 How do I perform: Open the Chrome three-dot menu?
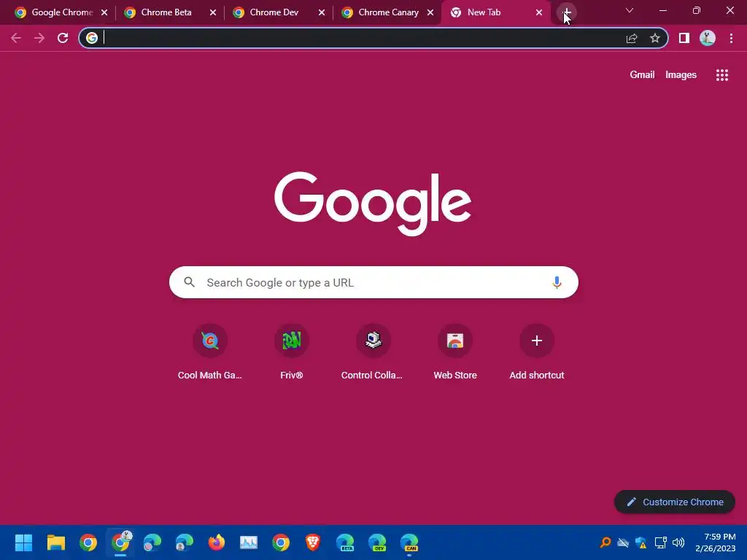click(731, 38)
